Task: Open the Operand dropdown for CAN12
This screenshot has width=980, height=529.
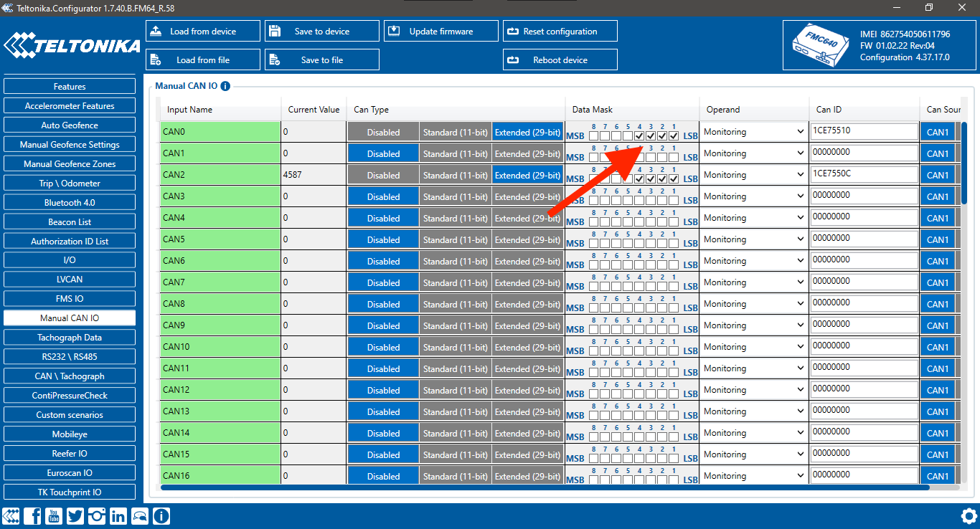Action: [753, 390]
